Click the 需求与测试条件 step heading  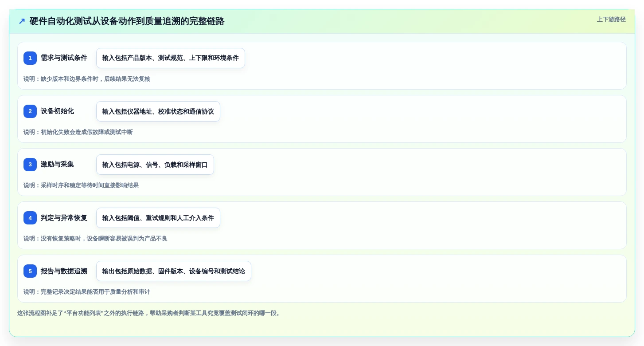64,58
